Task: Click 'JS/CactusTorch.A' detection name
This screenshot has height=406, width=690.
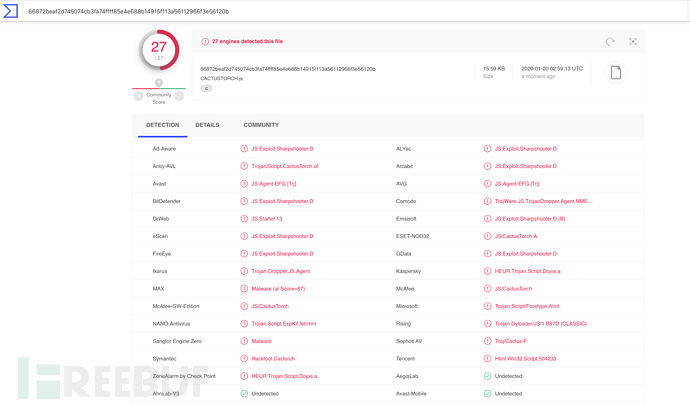Action: 516,236
